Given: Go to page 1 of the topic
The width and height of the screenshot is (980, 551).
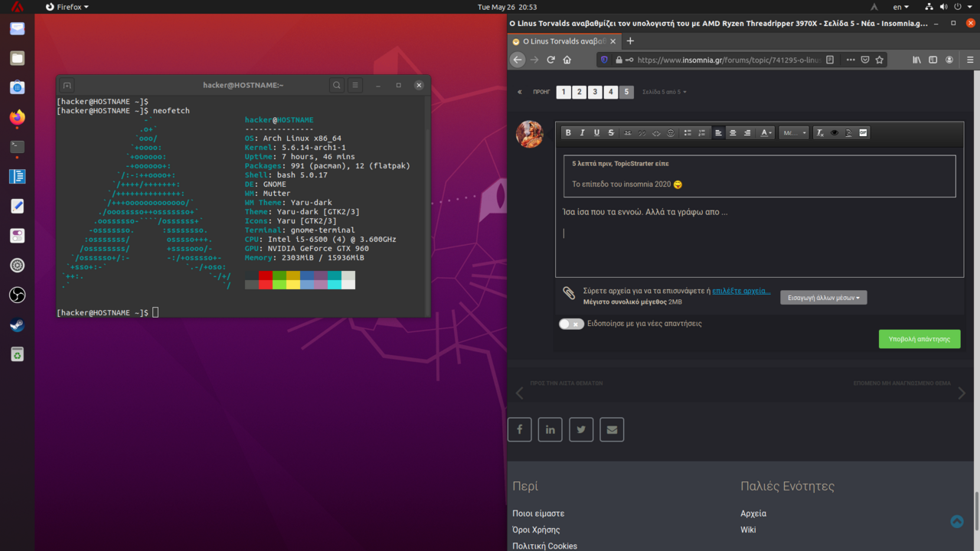Looking at the screenshot, I should click(563, 92).
